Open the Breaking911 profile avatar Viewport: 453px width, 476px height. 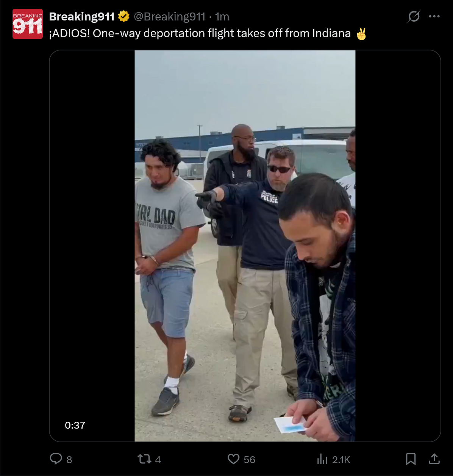tap(28, 24)
